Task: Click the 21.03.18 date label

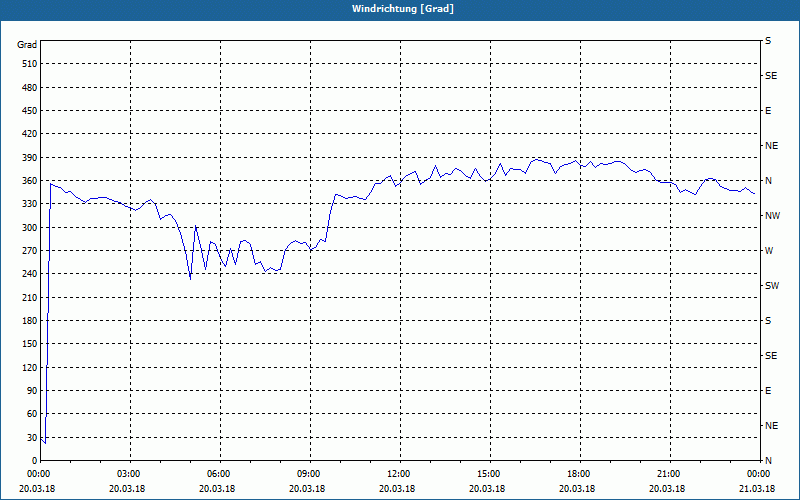Action: (x=757, y=488)
